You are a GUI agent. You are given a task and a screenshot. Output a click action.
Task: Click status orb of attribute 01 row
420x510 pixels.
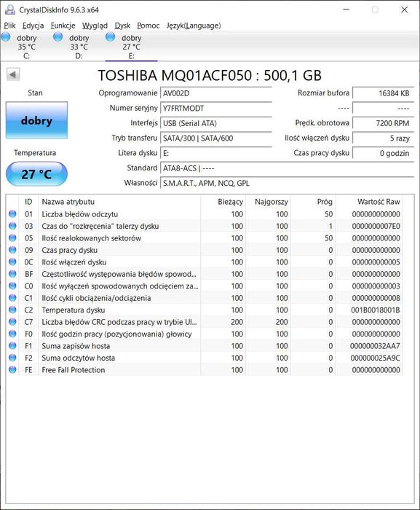tap(12, 213)
